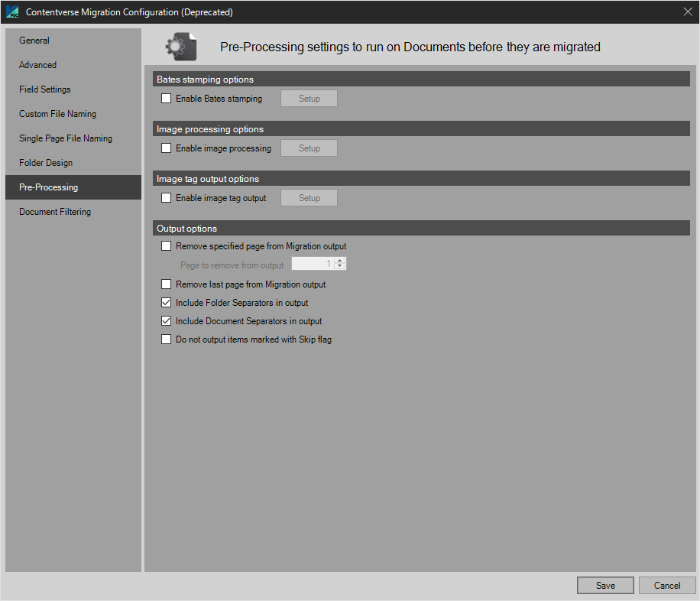Viewport: 700px width, 601px height.
Task: Increase page to remove with up arrow
Action: click(x=340, y=261)
